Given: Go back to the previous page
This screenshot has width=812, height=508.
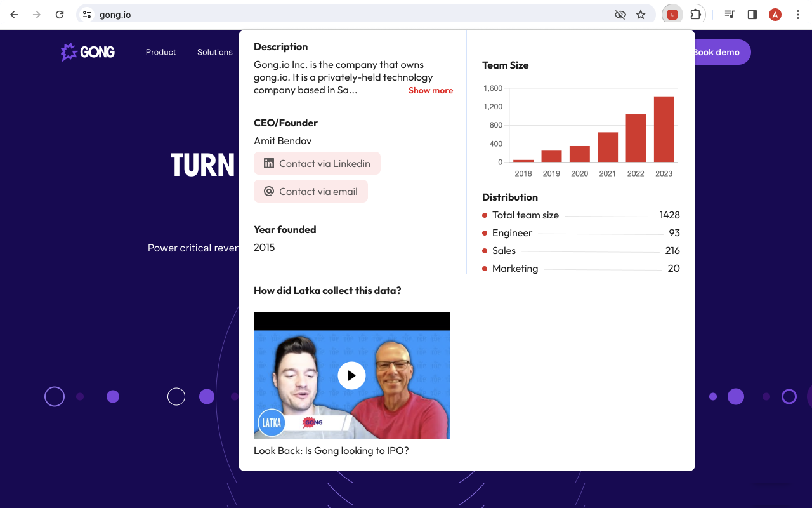Looking at the screenshot, I should click(x=14, y=15).
